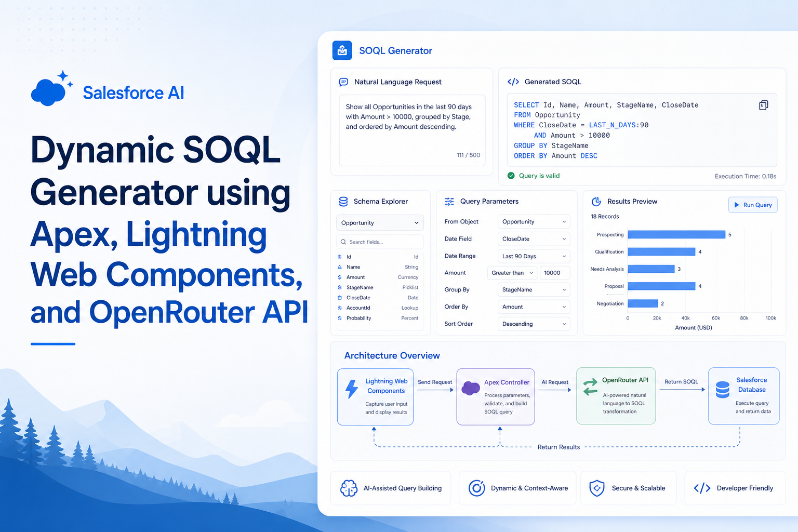The width and height of the screenshot is (798, 532).
Task: Click the CloseDate field calendar icon
Action: (x=340, y=298)
